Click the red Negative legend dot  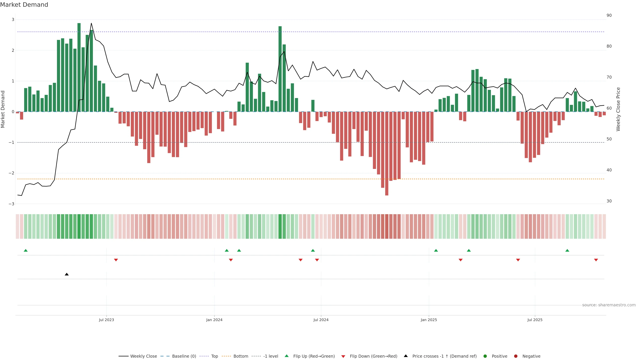(516, 356)
